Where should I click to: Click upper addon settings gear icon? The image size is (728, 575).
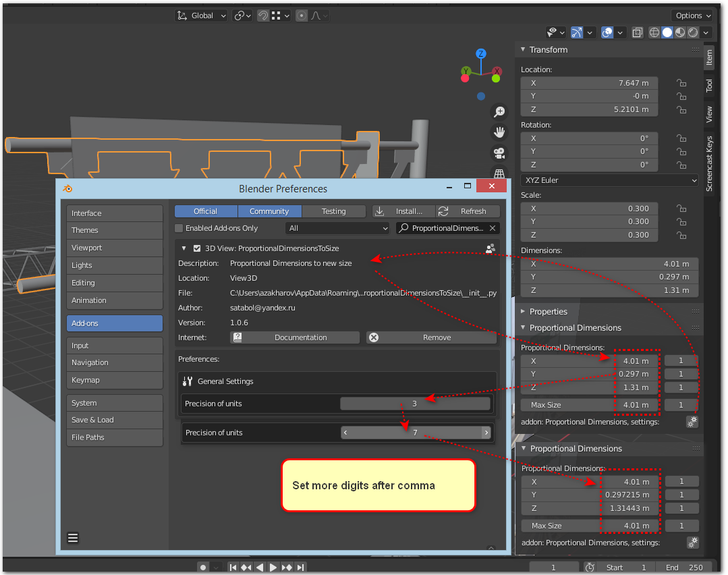[x=692, y=422]
